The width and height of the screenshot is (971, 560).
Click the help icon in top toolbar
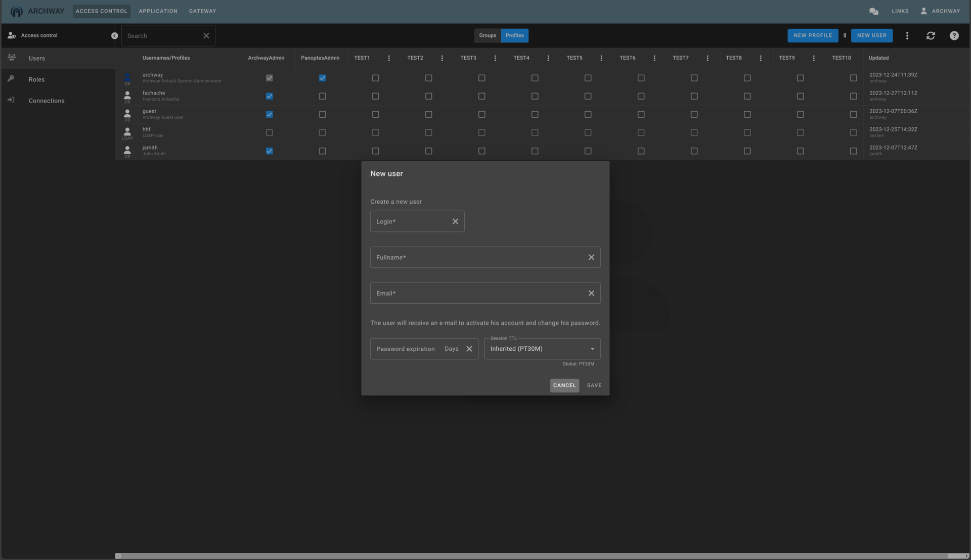[x=954, y=35]
